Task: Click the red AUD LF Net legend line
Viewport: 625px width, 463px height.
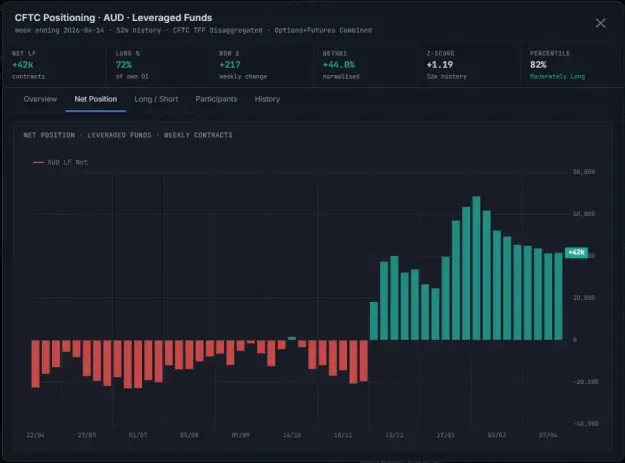Action: (38, 162)
